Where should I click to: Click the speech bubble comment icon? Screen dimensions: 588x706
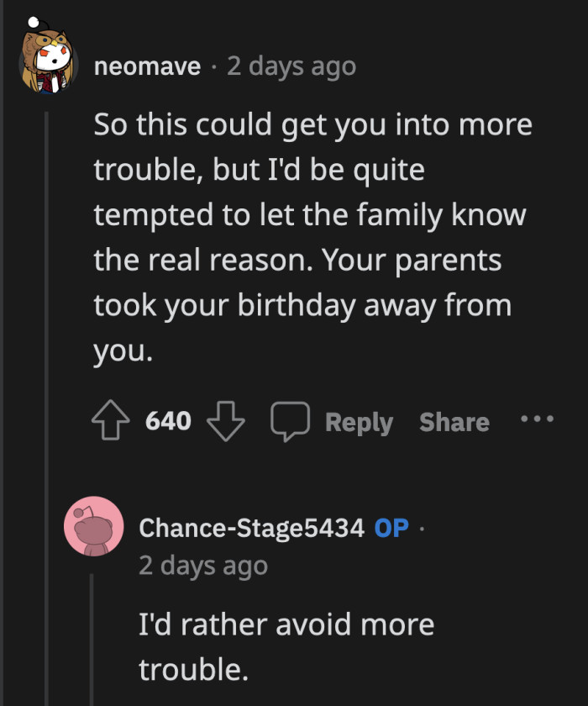(290, 420)
